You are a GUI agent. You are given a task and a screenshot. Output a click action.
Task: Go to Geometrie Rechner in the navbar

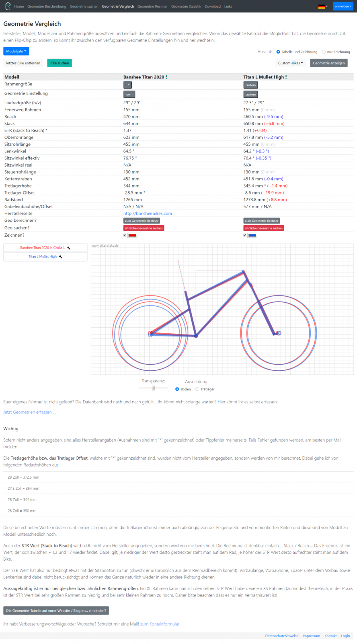click(152, 6)
